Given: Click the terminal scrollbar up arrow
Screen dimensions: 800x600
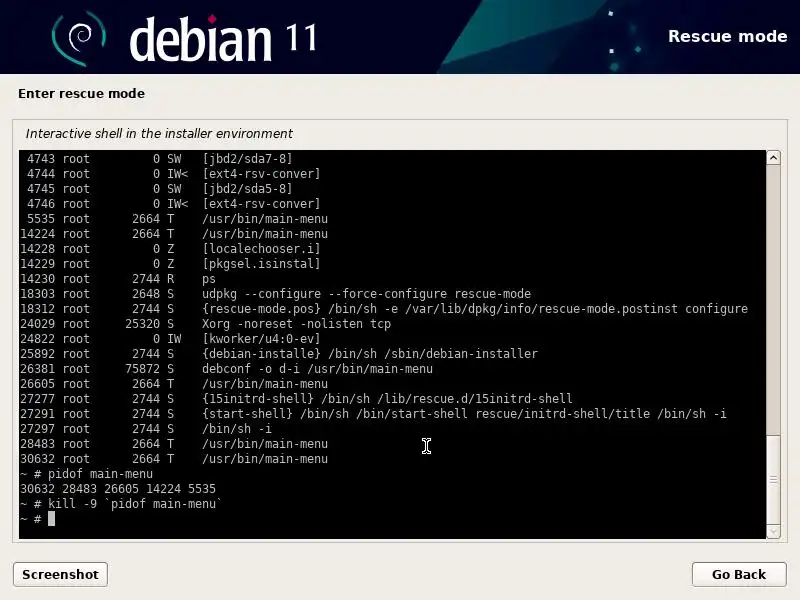Looking at the screenshot, I should click(x=773, y=158).
